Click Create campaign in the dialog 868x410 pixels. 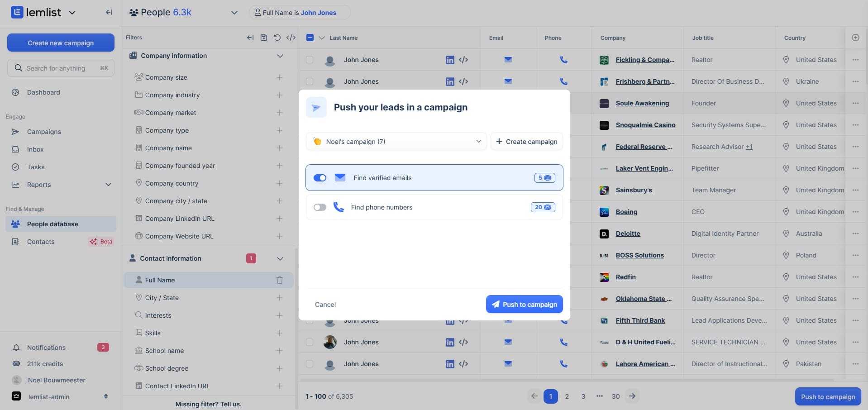pos(527,141)
